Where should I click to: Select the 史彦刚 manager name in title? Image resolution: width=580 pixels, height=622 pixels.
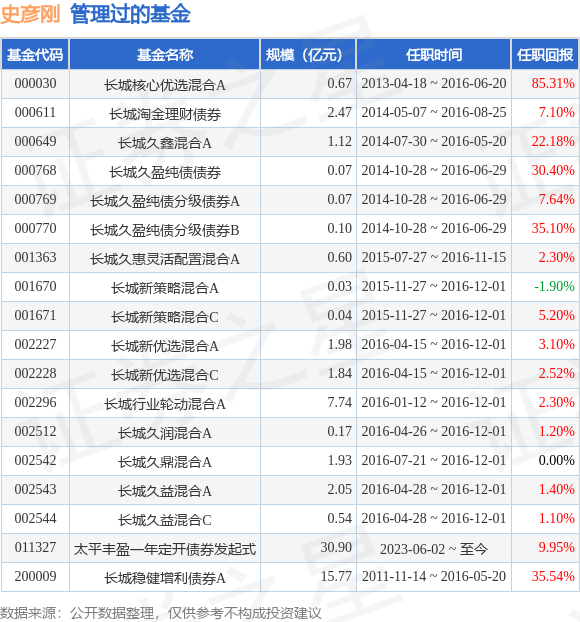30,14
